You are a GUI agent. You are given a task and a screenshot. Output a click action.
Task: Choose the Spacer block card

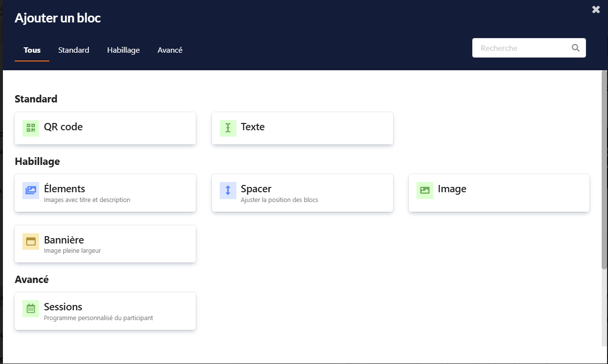pos(302,193)
